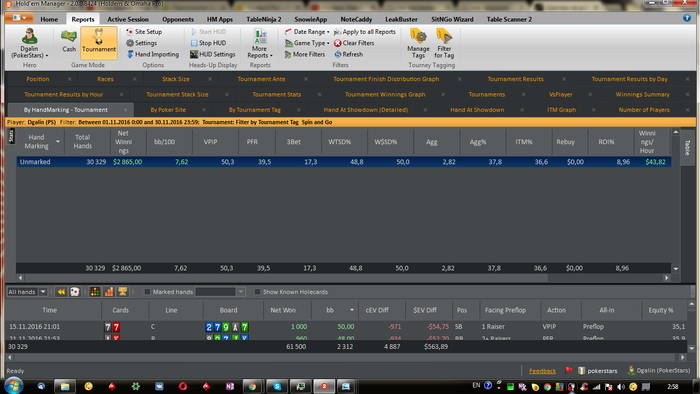
Task: Click Clear Filters
Action: point(354,43)
